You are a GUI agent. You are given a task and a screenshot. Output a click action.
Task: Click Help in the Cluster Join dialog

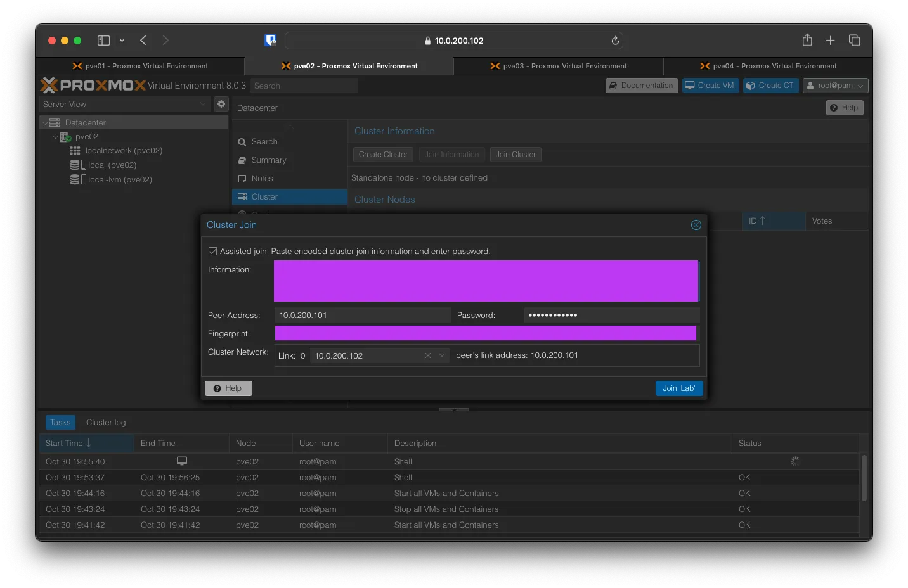(x=228, y=388)
